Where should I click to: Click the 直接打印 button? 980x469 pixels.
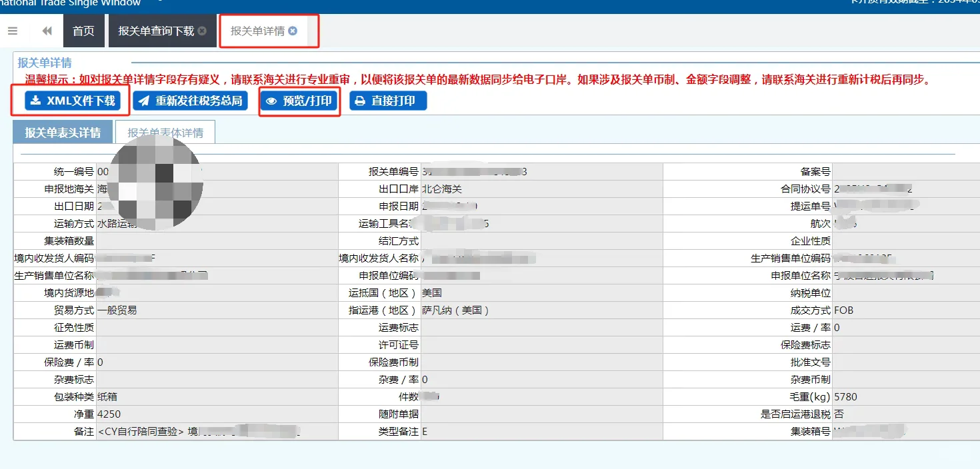[x=387, y=101]
